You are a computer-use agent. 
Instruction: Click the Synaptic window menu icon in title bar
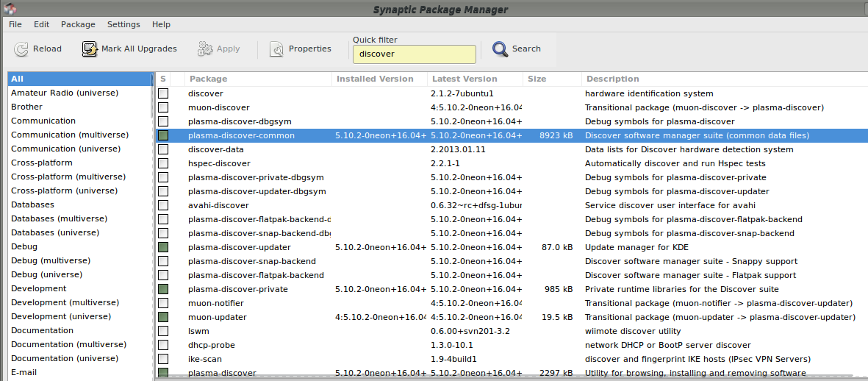coord(9,9)
